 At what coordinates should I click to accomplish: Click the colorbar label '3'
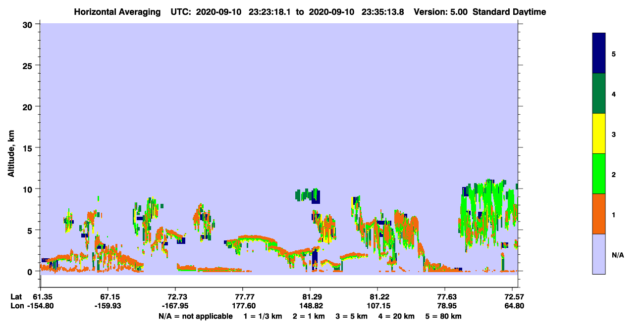pos(614,134)
